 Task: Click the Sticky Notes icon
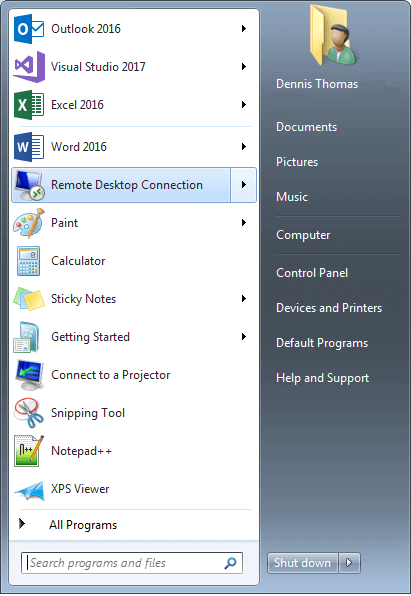click(x=29, y=299)
